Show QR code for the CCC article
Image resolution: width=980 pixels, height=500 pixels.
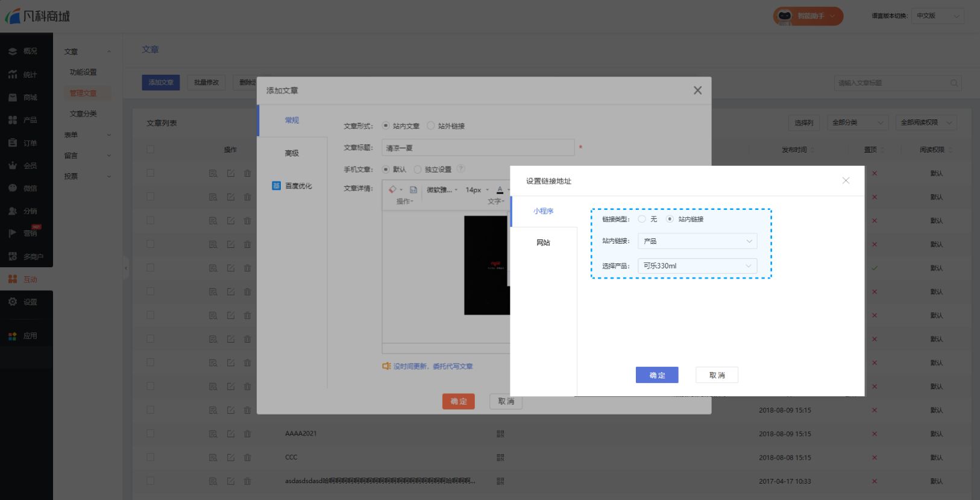click(500, 457)
